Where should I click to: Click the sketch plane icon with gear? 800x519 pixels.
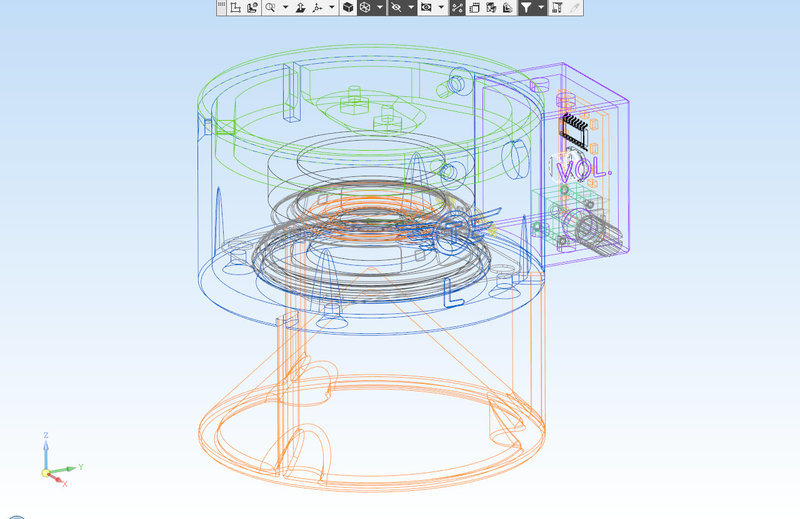tap(252, 8)
